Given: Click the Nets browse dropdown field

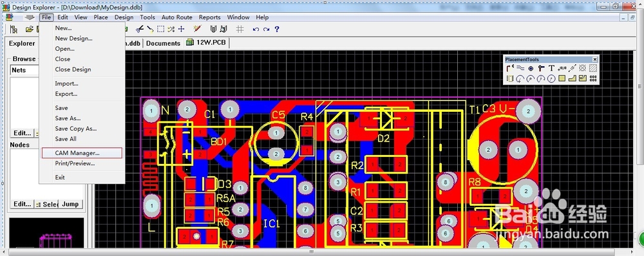Looking at the screenshot, I should 24,70.
